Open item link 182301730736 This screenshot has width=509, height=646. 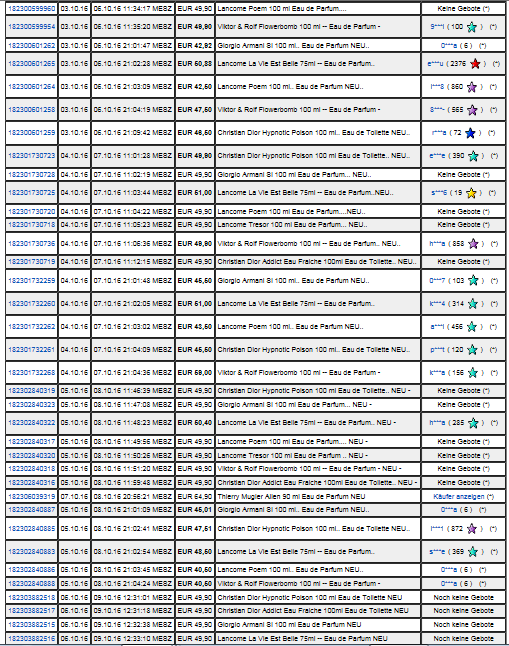[32, 243]
